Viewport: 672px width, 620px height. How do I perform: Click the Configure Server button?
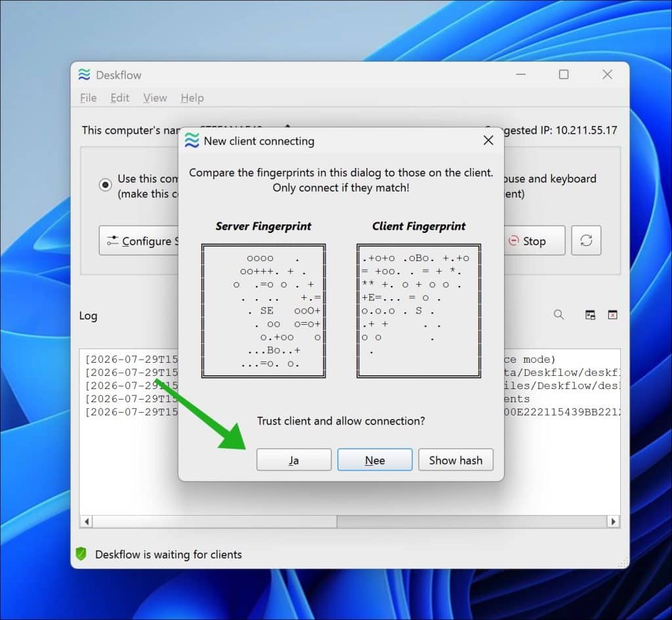(x=139, y=241)
